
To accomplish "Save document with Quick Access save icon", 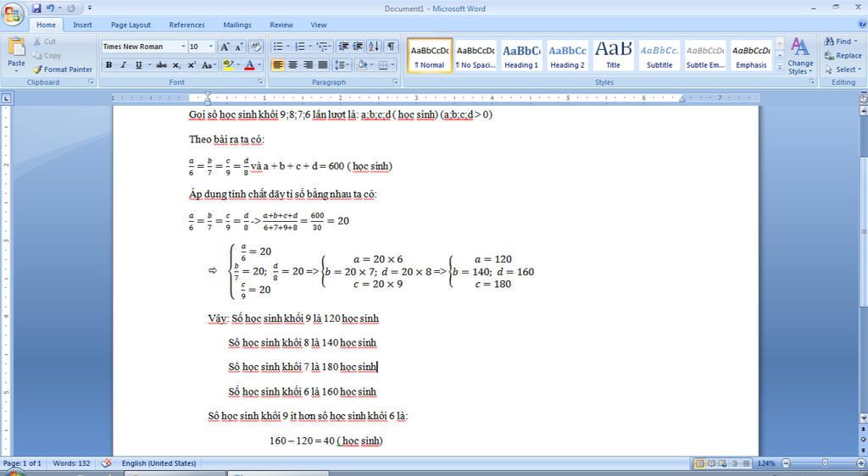I will [36, 8].
